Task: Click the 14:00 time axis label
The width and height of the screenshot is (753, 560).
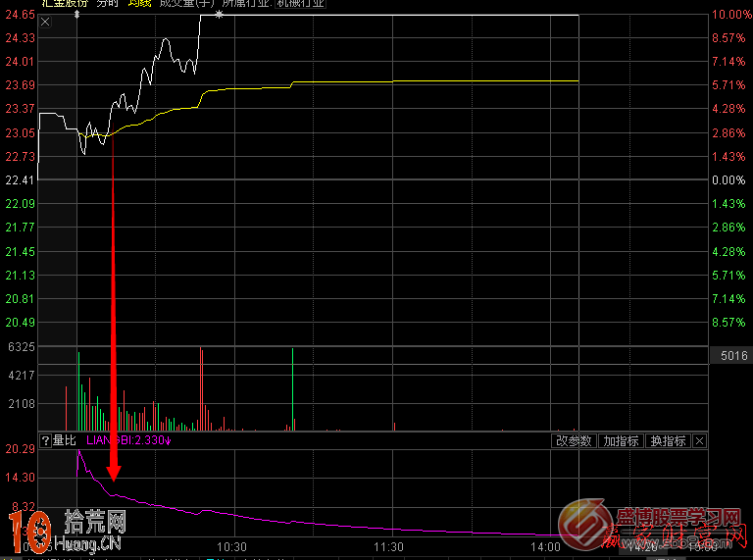Action: (545, 547)
